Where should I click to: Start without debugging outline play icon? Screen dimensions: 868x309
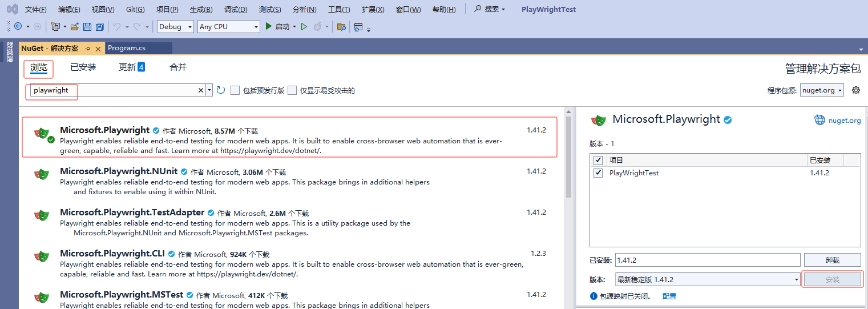[304, 26]
